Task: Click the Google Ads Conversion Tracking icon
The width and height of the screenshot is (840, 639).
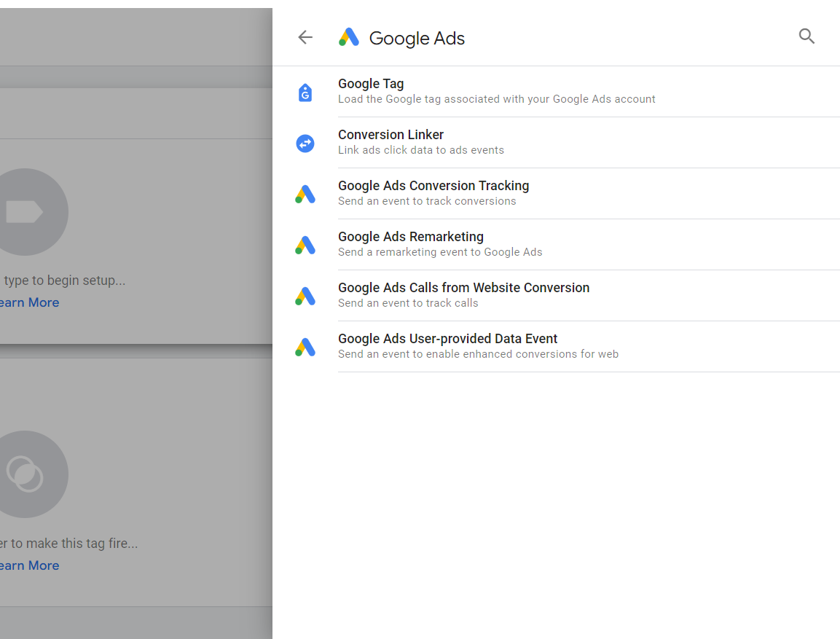Action: point(305,194)
